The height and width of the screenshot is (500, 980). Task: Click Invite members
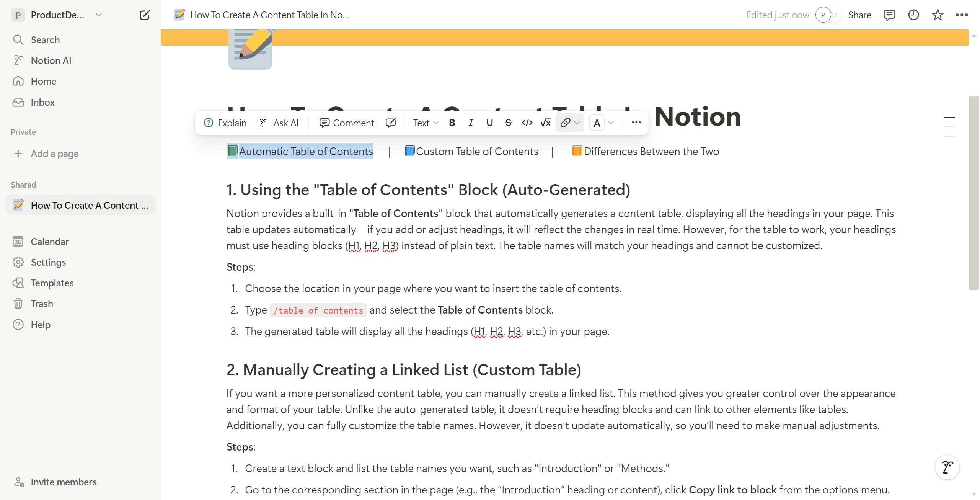tap(55, 482)
